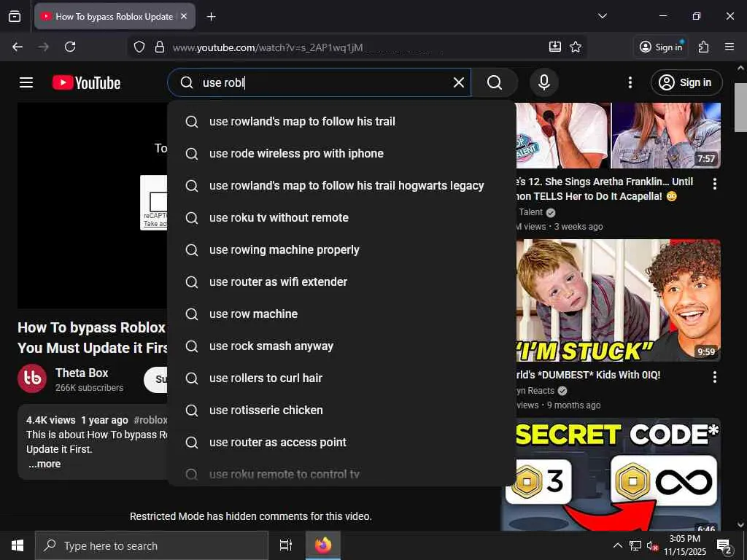Open Firefox account Sign in button

(661, 47)
